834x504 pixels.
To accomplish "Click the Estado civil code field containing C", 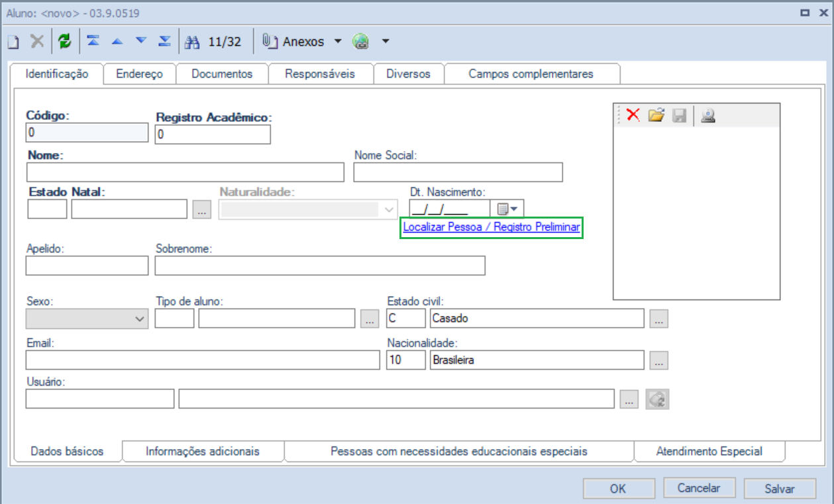I will pyautogui.click(x=406, y=319).
